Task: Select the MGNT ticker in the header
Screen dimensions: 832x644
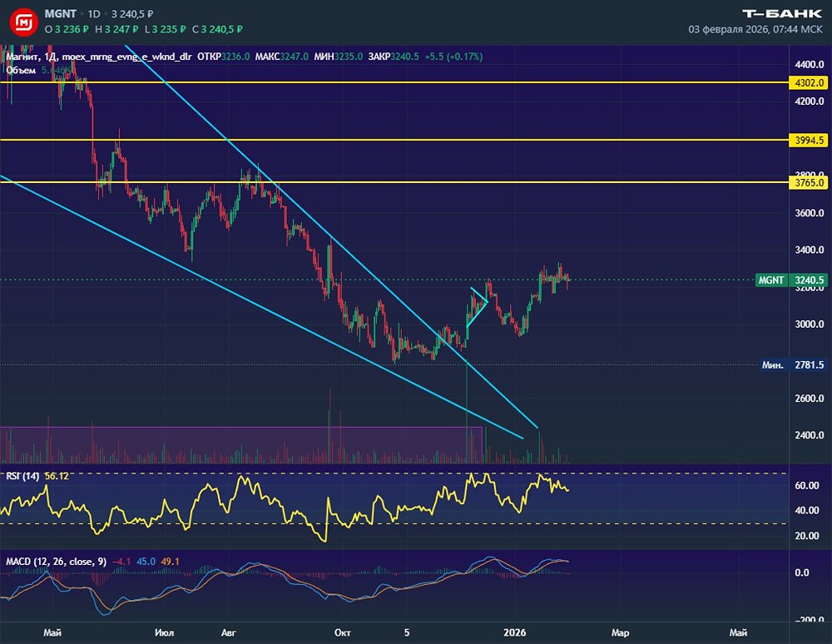Action: point(61,14)
